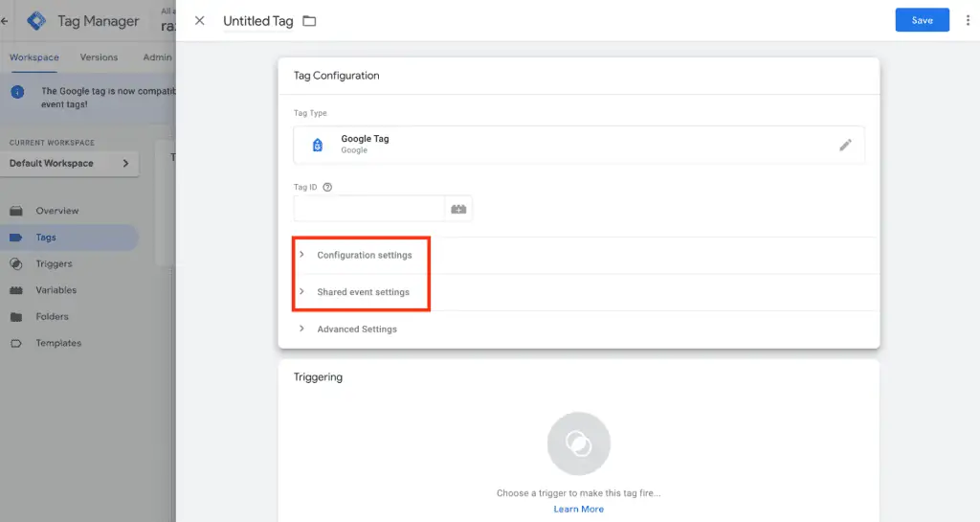Click the Tags label icon in sidebar

pos(16,238)
